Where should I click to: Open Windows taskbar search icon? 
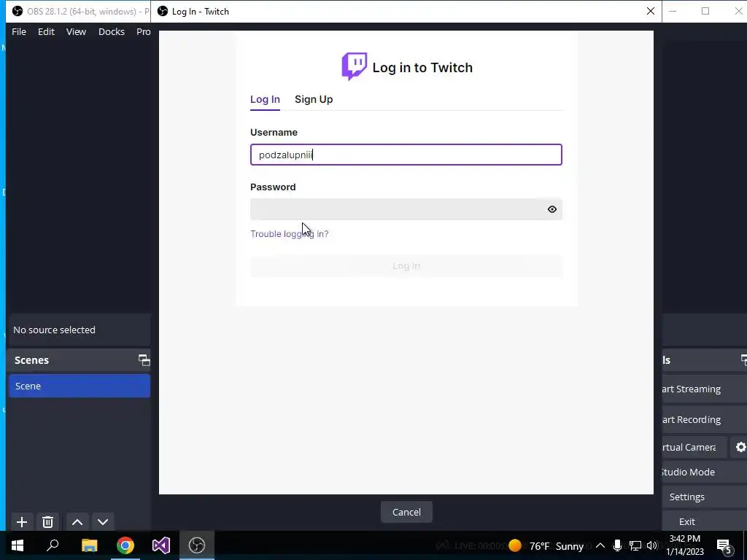tap(53, 545)
